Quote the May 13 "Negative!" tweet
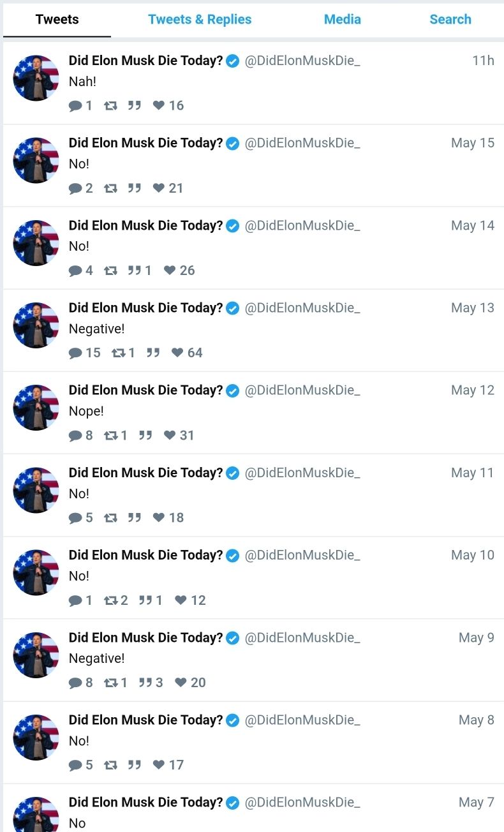Image resolution: width=504 pixels, height=832 pixels. coord(152,353)
